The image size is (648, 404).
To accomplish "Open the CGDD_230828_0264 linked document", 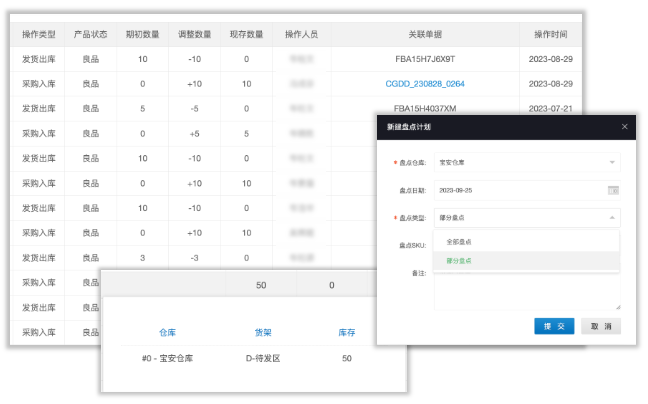I will (425, 83).
